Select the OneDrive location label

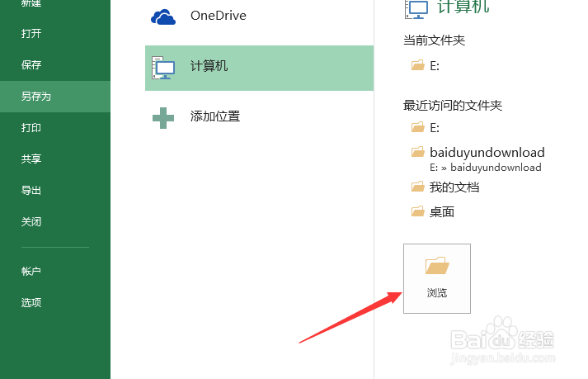coord(219,16)
